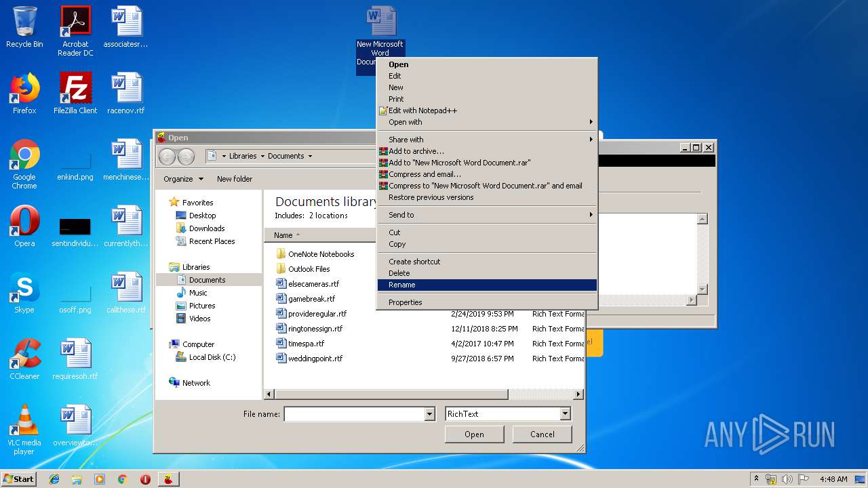Launch Opera desktop shortcut

tap(24, 226)
